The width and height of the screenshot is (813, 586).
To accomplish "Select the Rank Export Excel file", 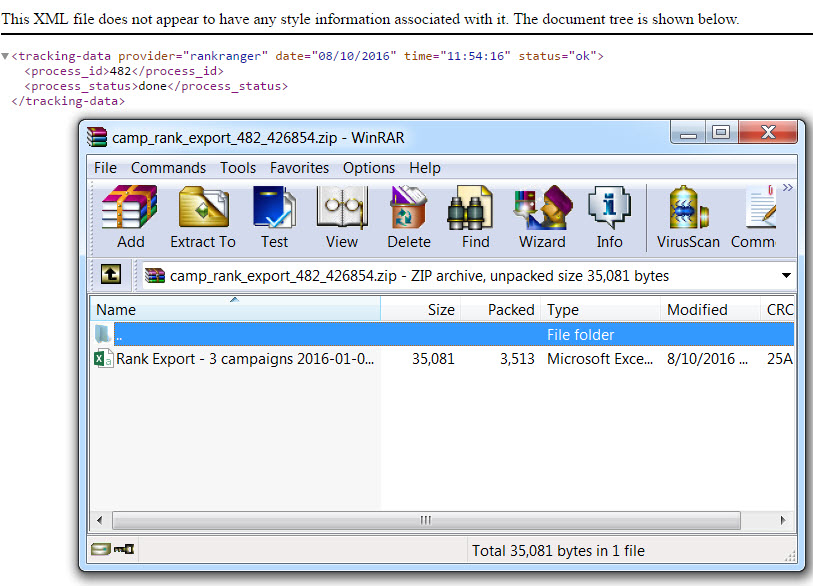I will pos(245,359).
